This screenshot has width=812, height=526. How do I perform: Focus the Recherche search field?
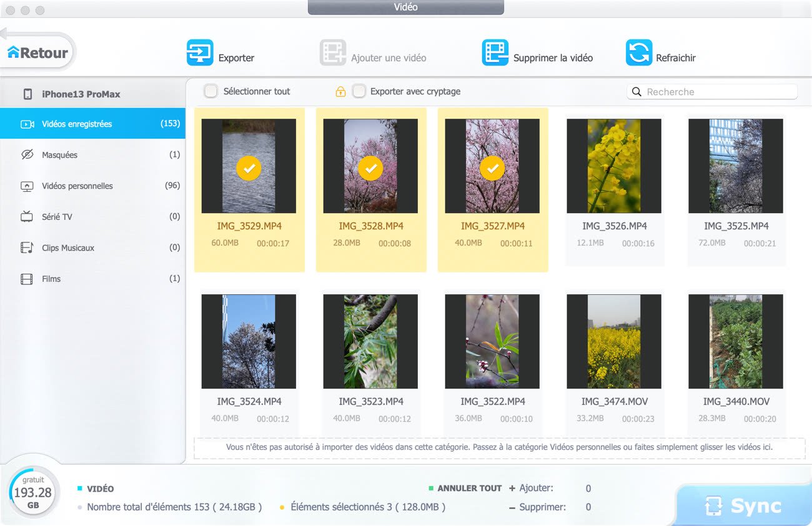pos(718,92)
